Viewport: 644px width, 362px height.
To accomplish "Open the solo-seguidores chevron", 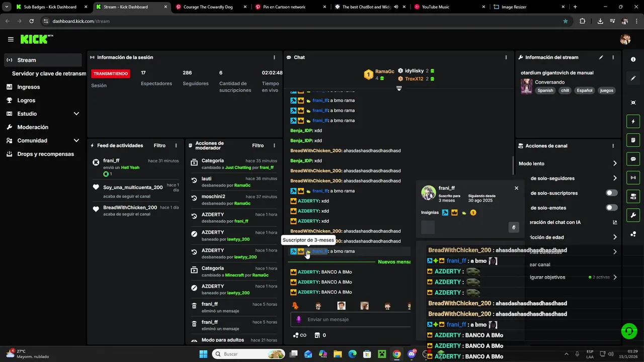I will (615, 178).
